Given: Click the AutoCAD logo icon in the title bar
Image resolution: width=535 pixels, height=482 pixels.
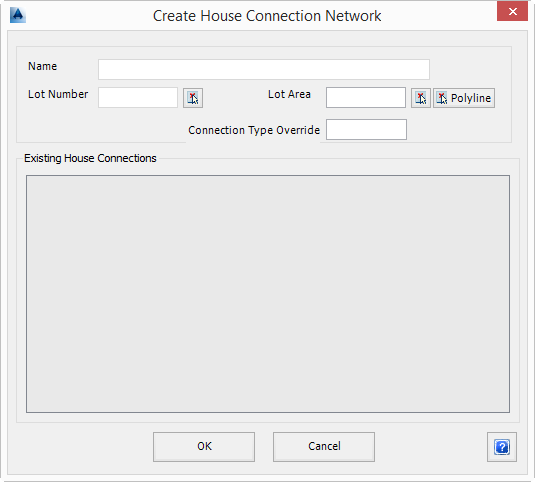Looking at the screenshot, I should click(18, 15).
